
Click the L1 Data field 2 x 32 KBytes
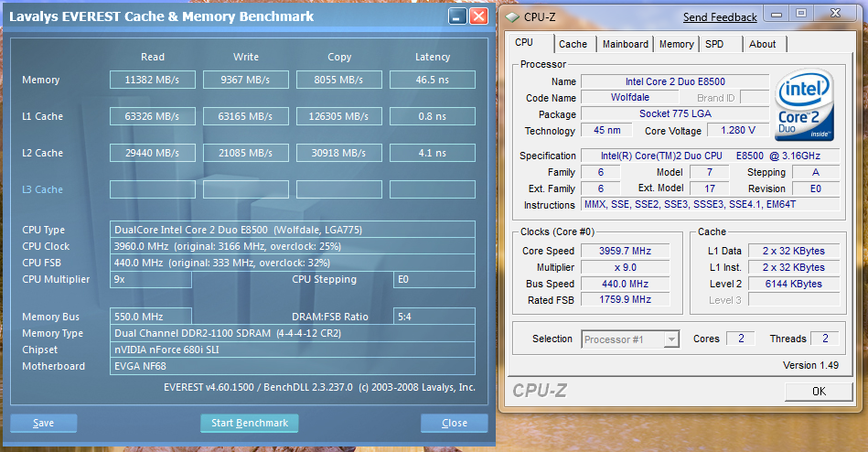click(x=794, y=251)
